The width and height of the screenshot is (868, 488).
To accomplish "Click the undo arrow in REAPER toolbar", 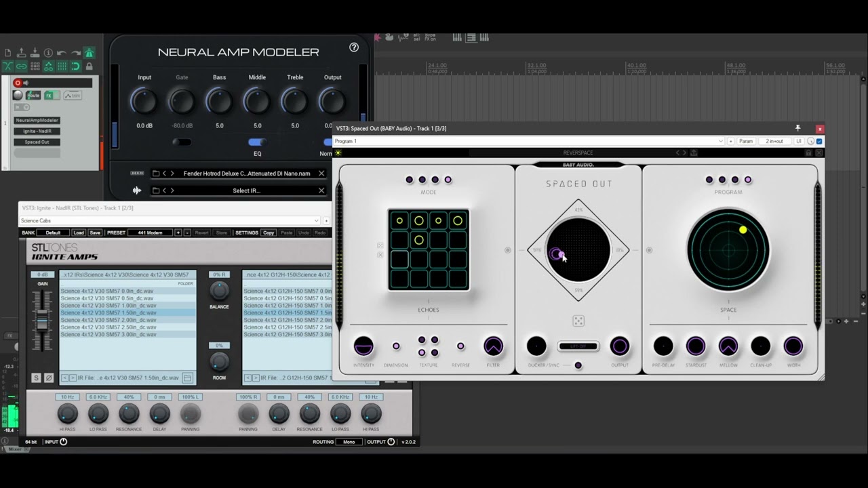I will point(62,53).
